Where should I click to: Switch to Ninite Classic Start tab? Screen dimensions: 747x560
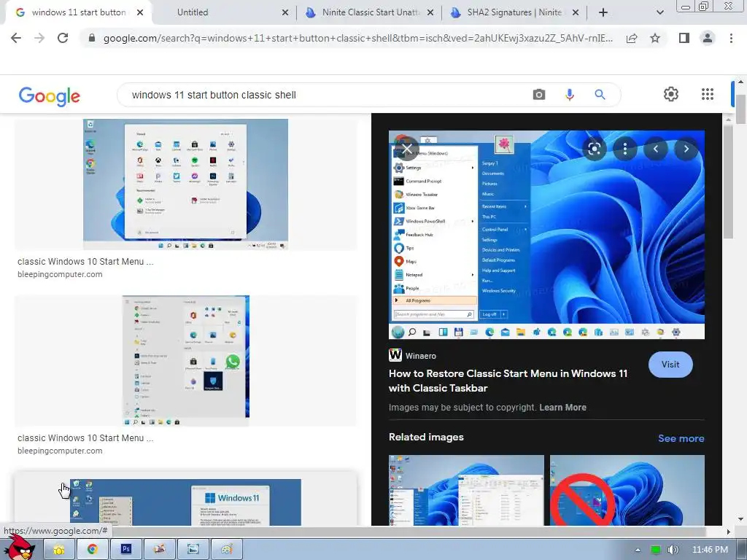pyautogui.click(x=370, y=12)
